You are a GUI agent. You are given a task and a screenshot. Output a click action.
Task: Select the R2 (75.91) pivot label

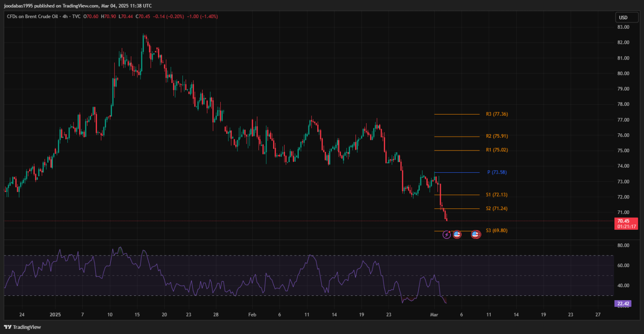[x=497, y=136]
